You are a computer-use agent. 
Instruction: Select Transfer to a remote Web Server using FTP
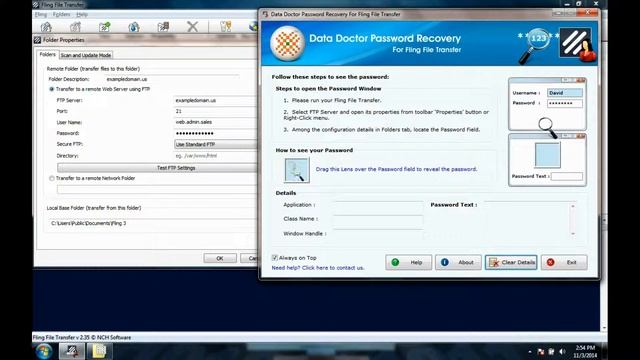(51, 89)
